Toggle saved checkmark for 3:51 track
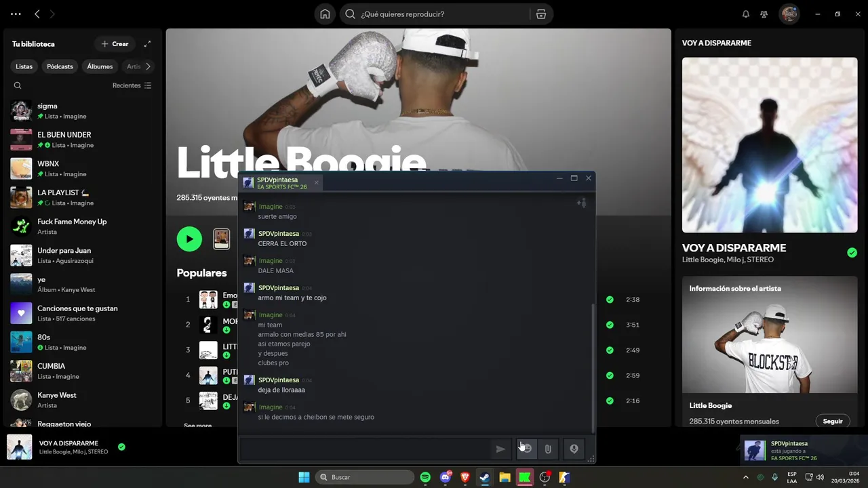 pos(610,325)
